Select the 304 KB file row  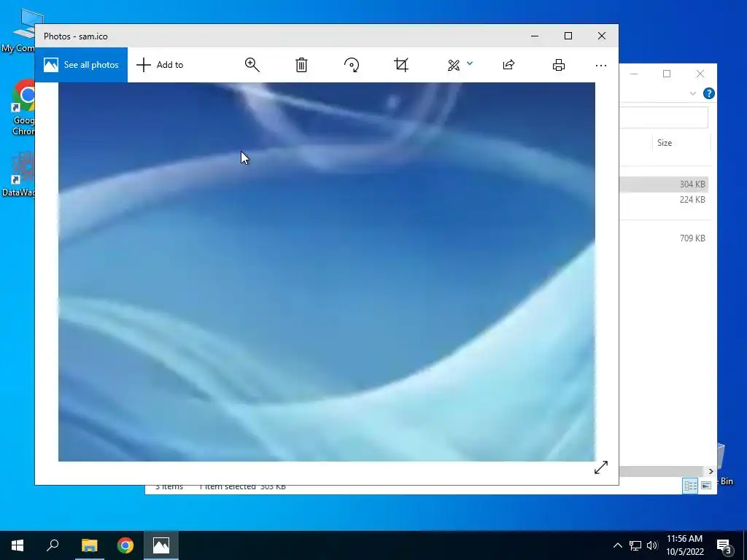tap(664, 184)
